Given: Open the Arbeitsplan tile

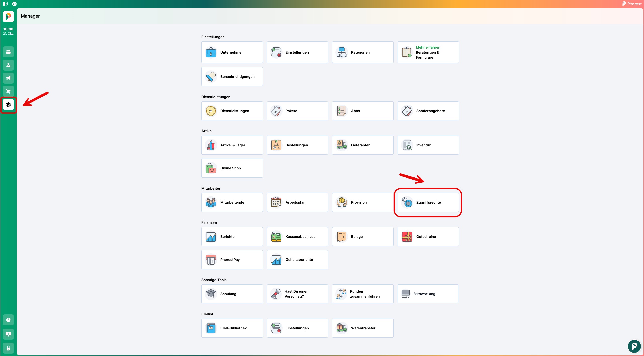Looking at the screenshot, I should [x=297, y=202].
